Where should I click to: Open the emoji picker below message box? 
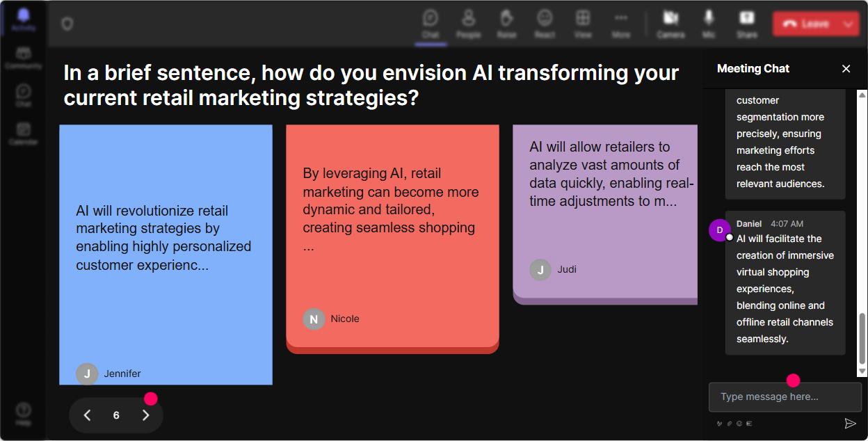[739, 423]
